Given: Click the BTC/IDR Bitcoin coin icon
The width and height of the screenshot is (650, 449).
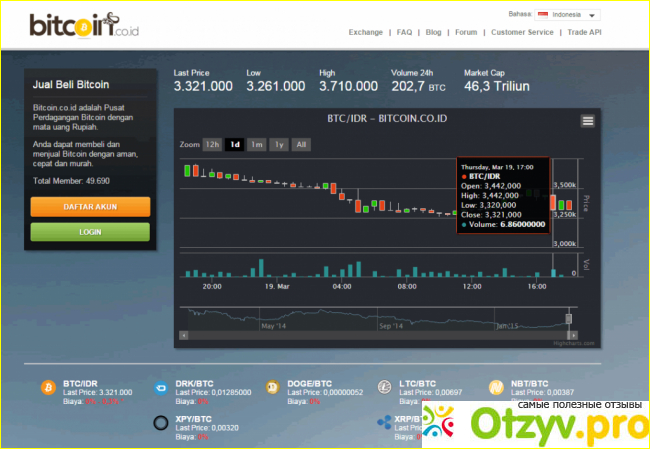Looking at the screenshot, I should 46,388.
